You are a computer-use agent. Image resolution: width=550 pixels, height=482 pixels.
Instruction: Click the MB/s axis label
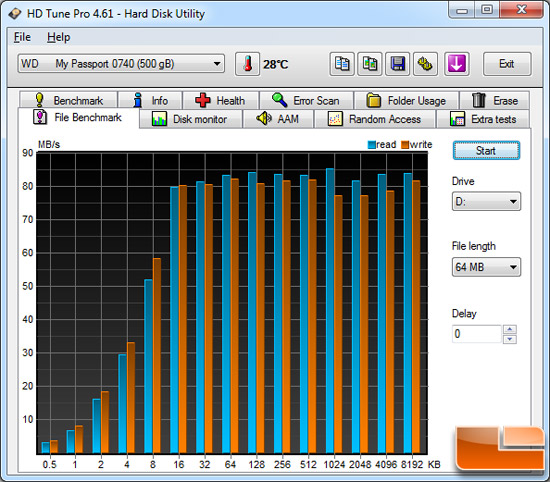pyautogui.click(x=49, y=145)
